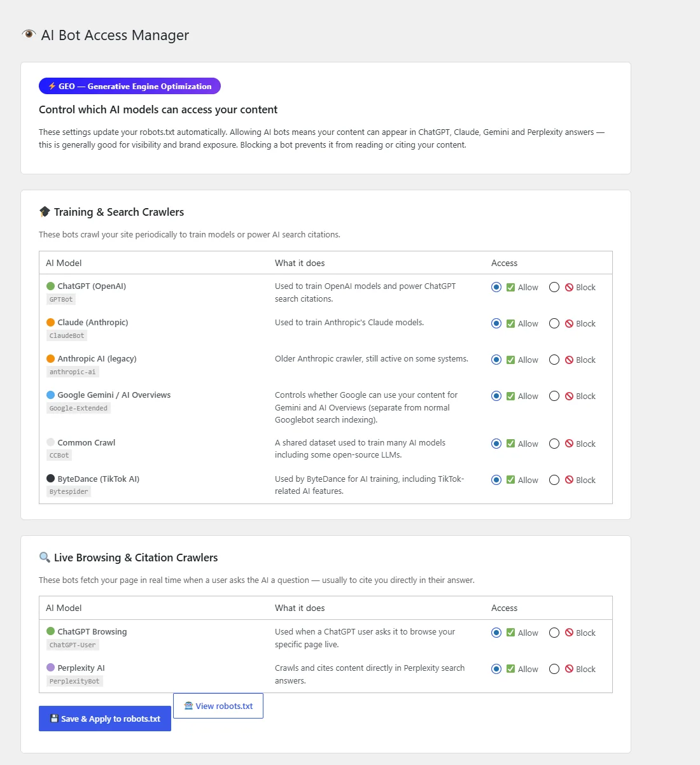Click the ChatGPT-User user-agent tag

pyautogui.click(x=73, y=645)
